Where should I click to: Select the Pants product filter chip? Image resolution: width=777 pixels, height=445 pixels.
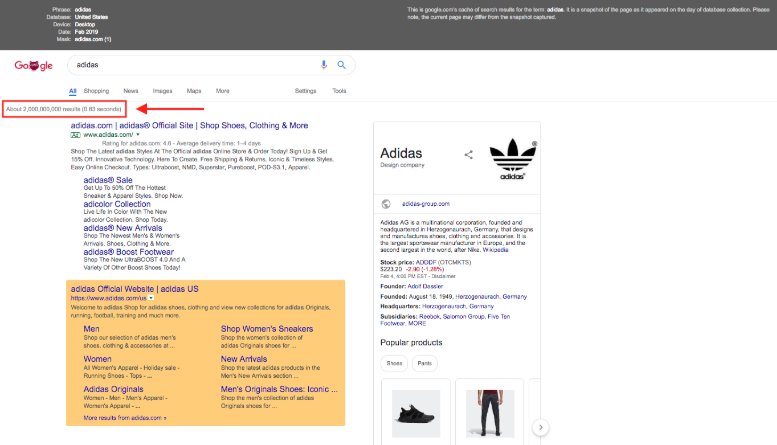(425, 363)
